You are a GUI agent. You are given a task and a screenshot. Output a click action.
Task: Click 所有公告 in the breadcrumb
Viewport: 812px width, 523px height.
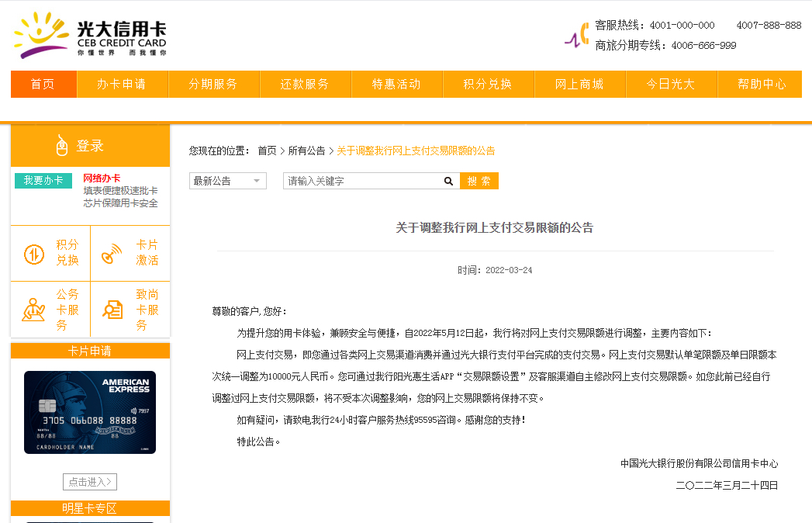(307, 151)
